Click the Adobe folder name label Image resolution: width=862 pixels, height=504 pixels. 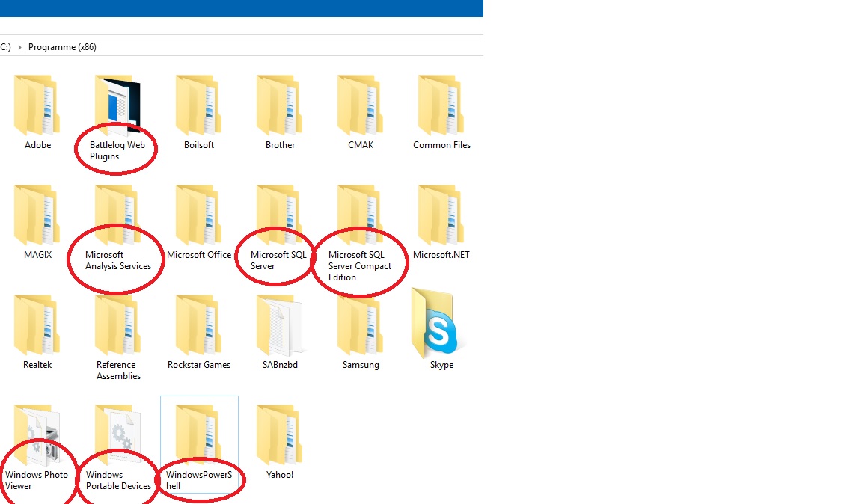[37, 145]
